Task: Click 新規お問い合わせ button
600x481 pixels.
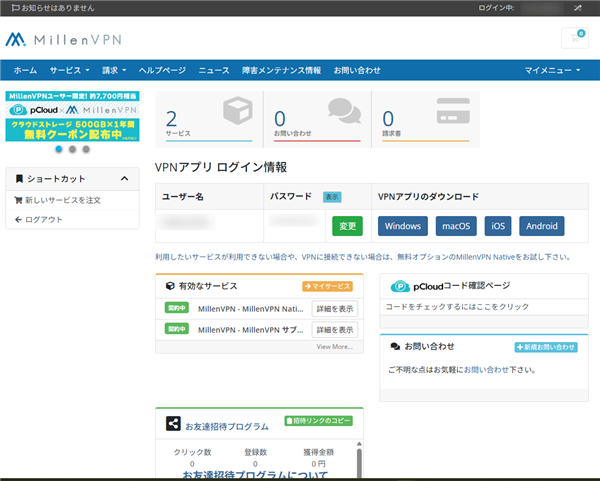Action: click(546, 347)
